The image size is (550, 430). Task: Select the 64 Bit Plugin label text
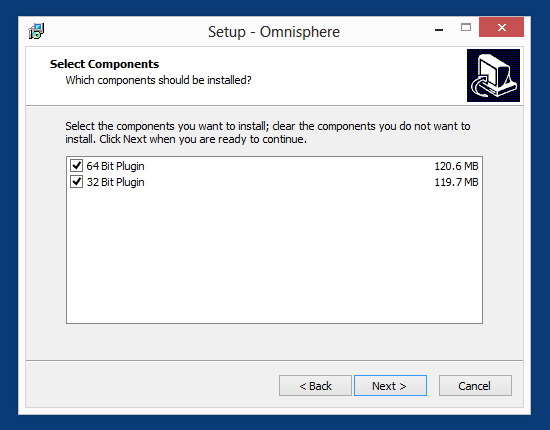tap(115, 166)
